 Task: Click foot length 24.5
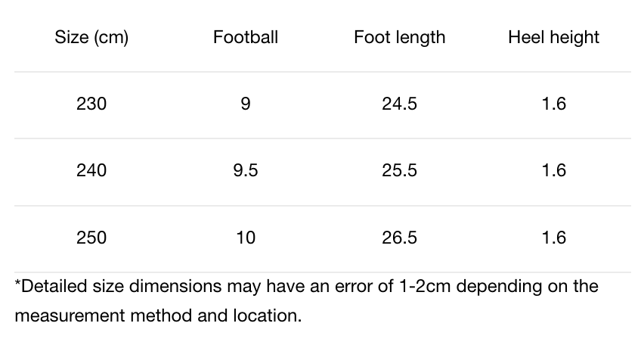(x=399, y=104)
